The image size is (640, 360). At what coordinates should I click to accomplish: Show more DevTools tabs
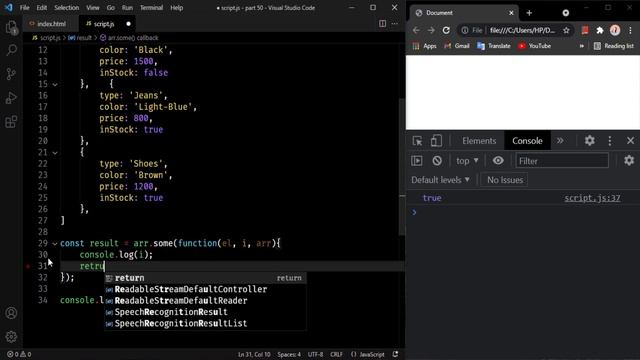point(560,141)
